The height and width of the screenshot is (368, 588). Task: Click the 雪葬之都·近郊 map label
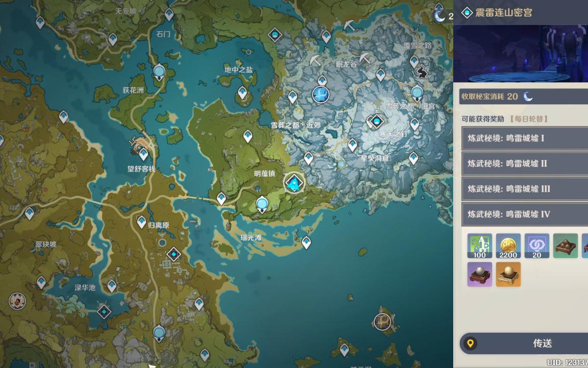[296, 125]
